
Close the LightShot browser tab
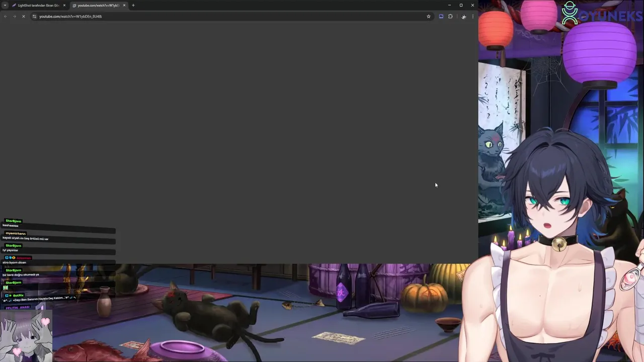[64, 5]
